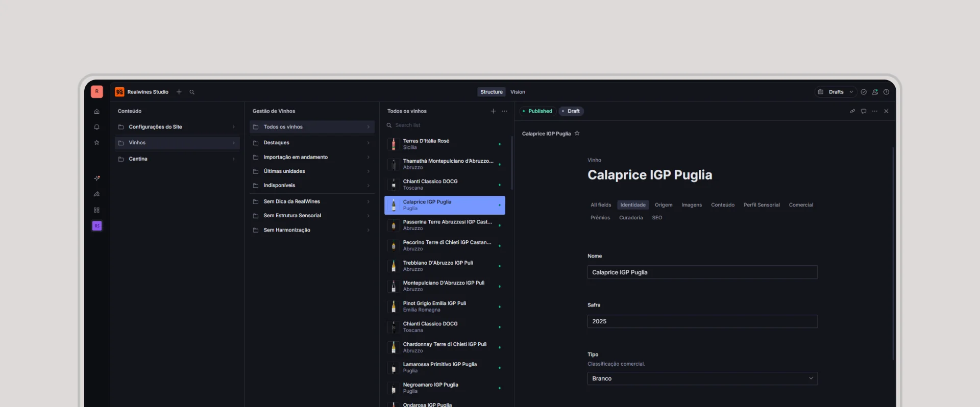Select the Origem field group tab

point(664,205)
